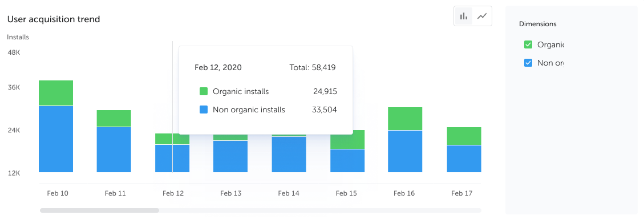Click the green Feb 11 bar segment
The width and height of the screenshot is (644, 219).
coord(114,118)
